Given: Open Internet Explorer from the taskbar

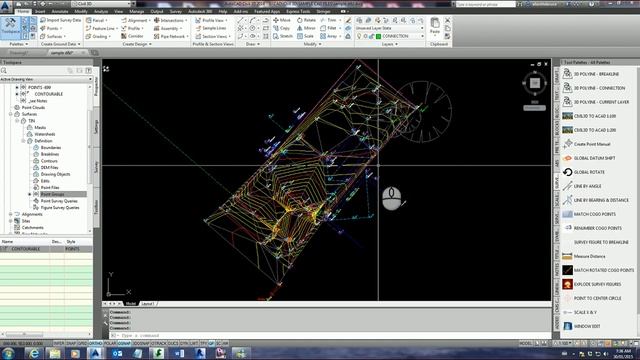Looking at the screenshot, I should [34, 353].
